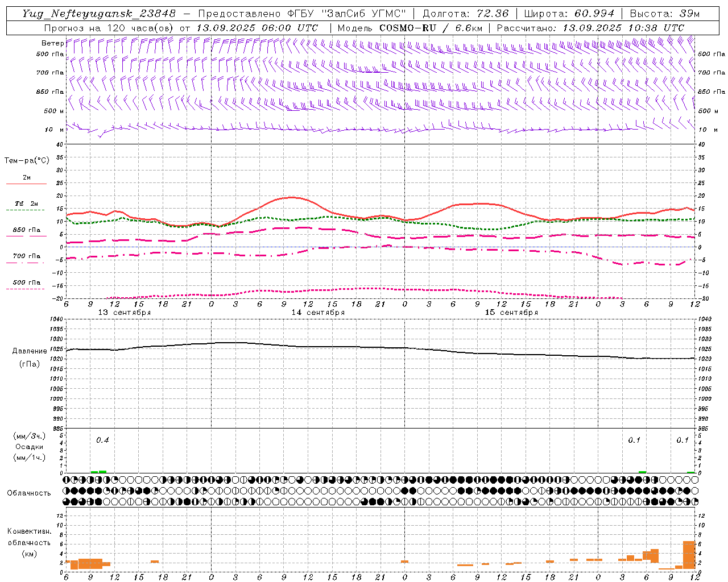Click '700 гПа' in the temperature legend
This screenshot has height=582, width=728.
pos(26,256)
